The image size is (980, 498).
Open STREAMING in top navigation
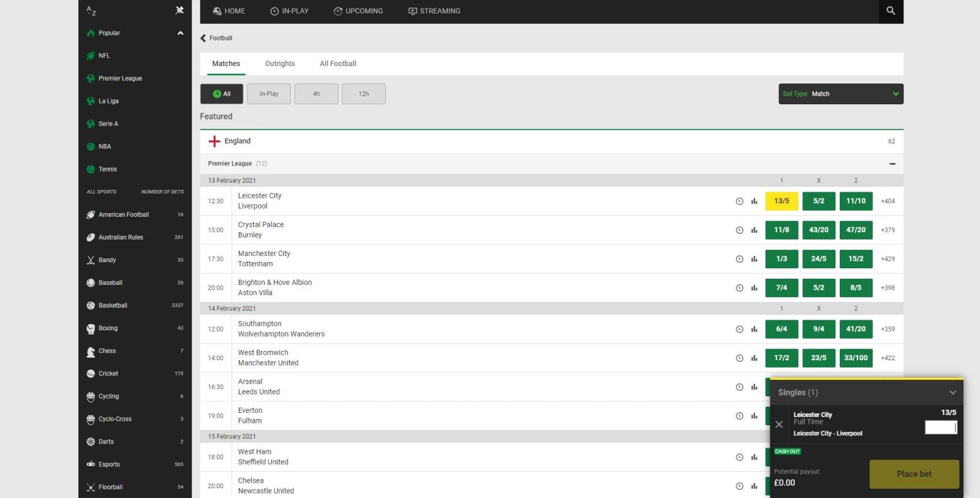point(434,11)
